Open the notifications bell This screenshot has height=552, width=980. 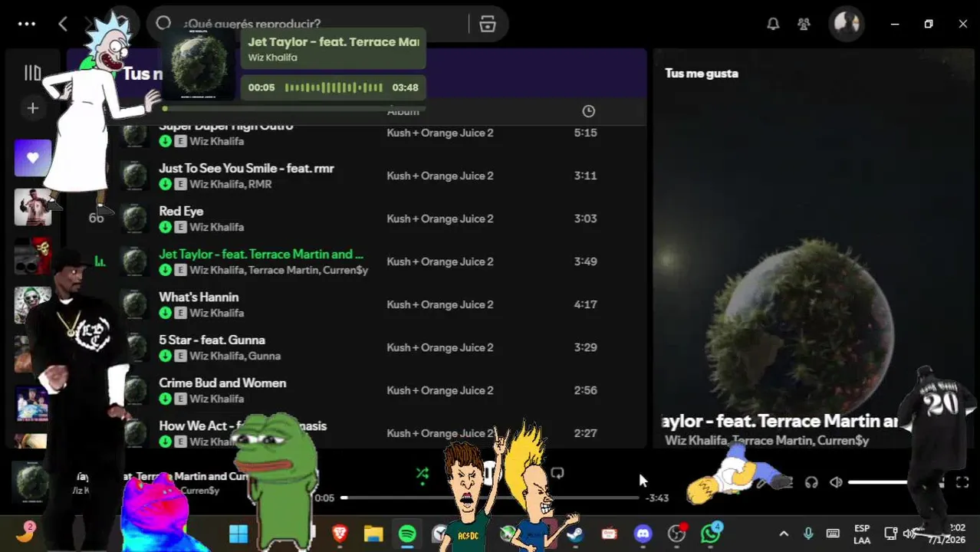pos(773,24)
